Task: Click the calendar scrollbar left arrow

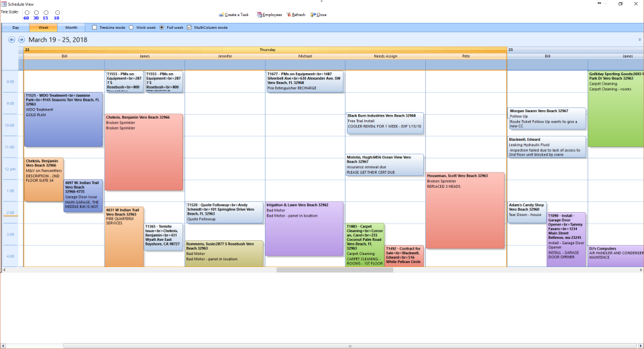Action: 4,270
